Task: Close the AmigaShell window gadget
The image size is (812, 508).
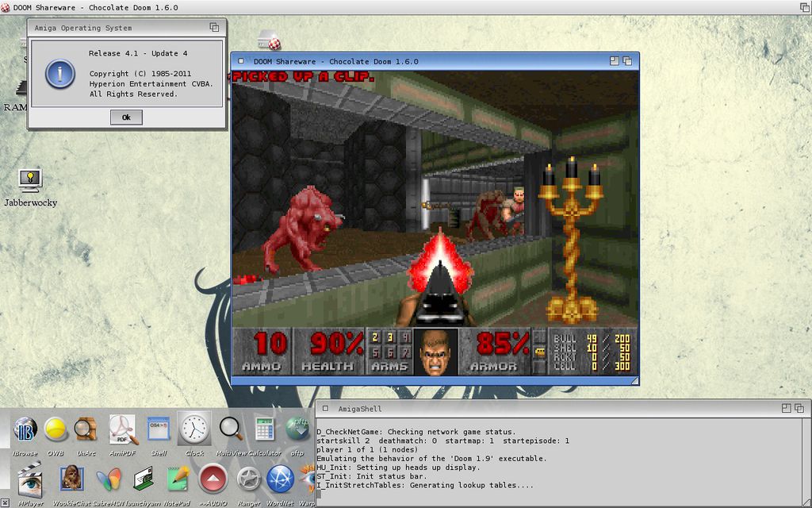Action: (x=325, y=409)
